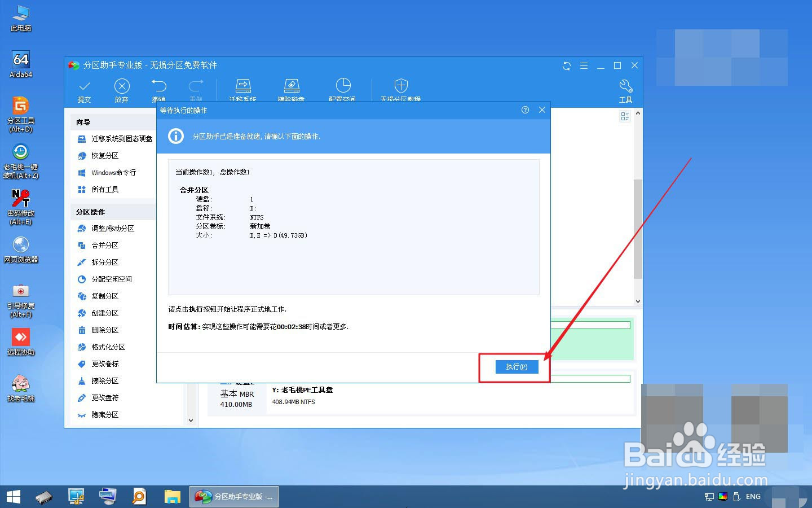Select 合并分区 operation
Image resolution: width=812 pixels, height=508 pixels.
tap(98, 245)
